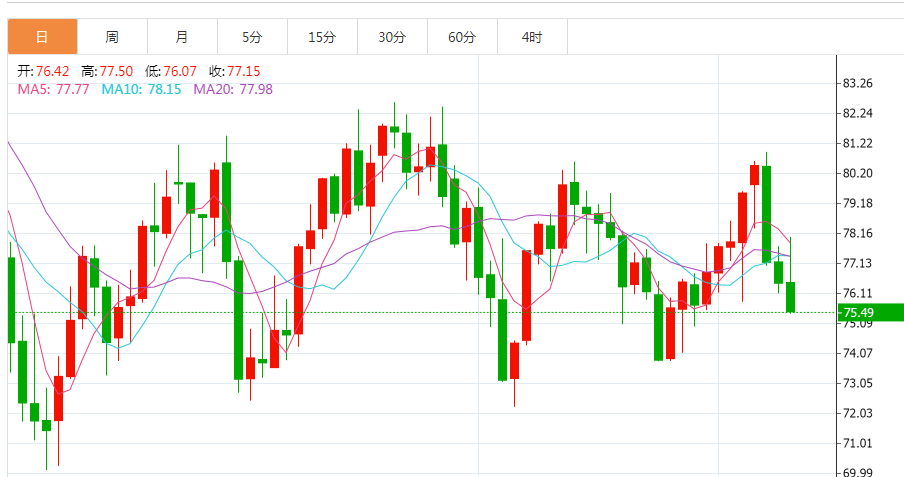
Task: Click the 高:77.50 high price value
Action: [x=107, y=71]
